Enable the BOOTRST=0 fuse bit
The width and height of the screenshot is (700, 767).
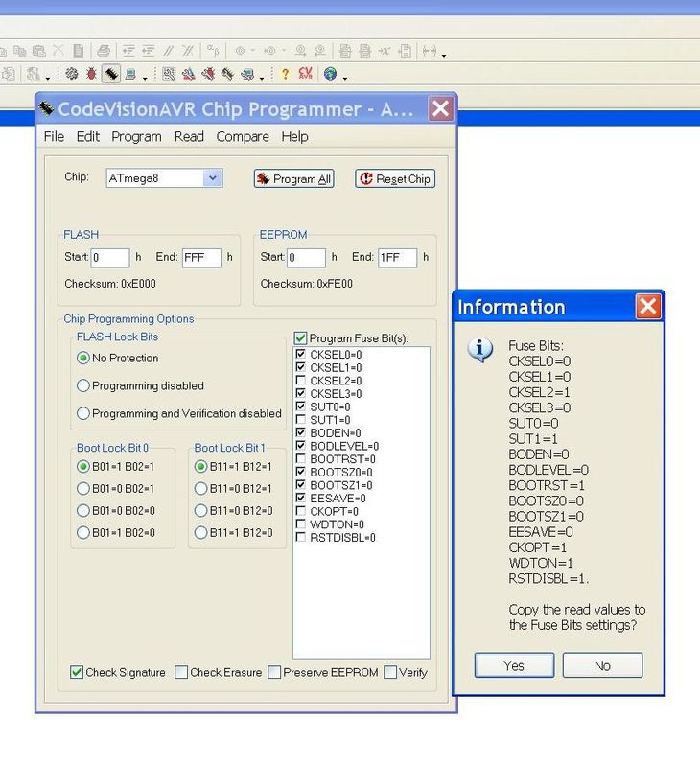coord(301,458)
